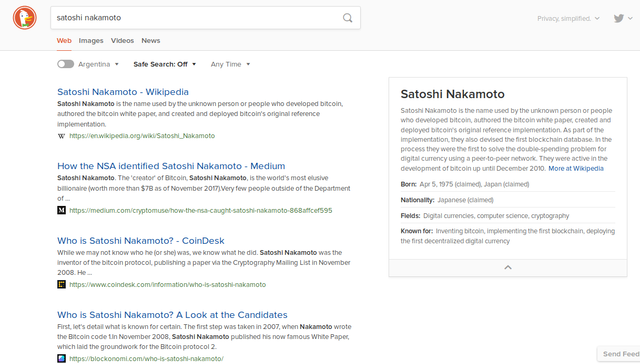Toggle the Argentina region switch
The height and width of the screenshot is (364, 640).
click(x=65, y=64)
